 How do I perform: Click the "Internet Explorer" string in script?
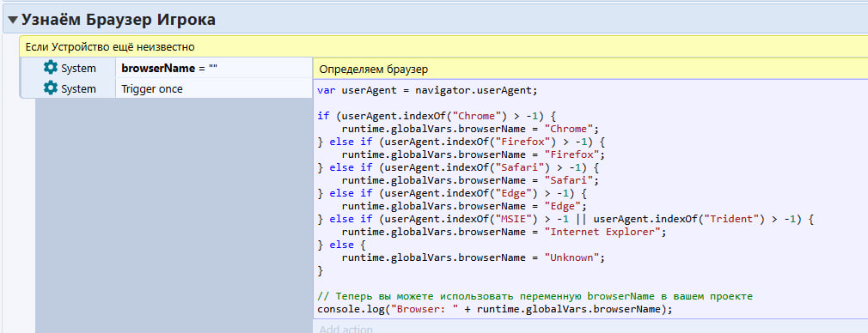[602, 232]
